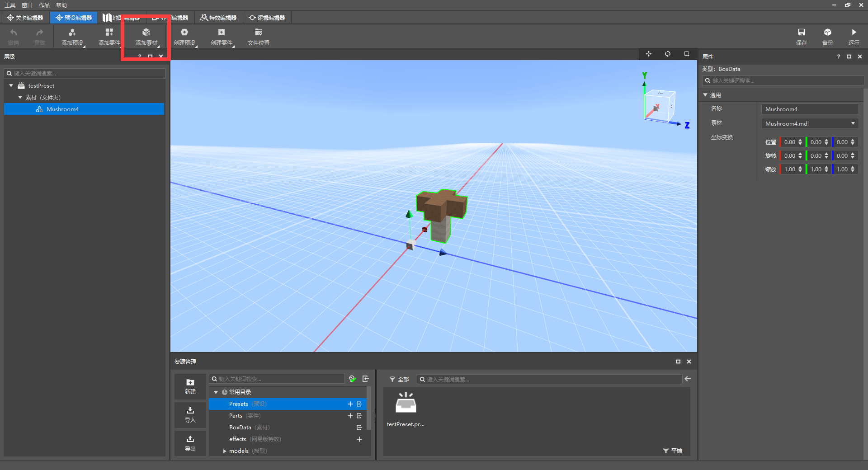Screen dimensions: 868x470
Task: Collapse the 素材 (文件夹) node
Action: point(20,97)
